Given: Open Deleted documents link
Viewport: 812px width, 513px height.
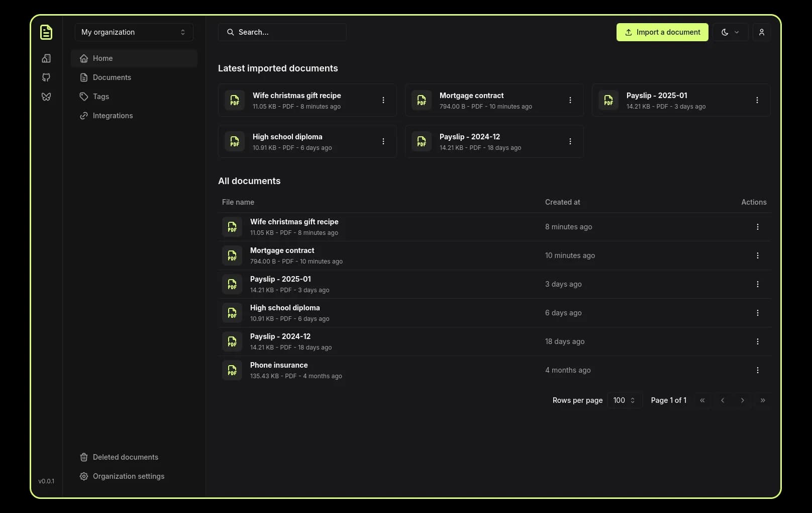Looking at the screenshot, I should point(125,457).
